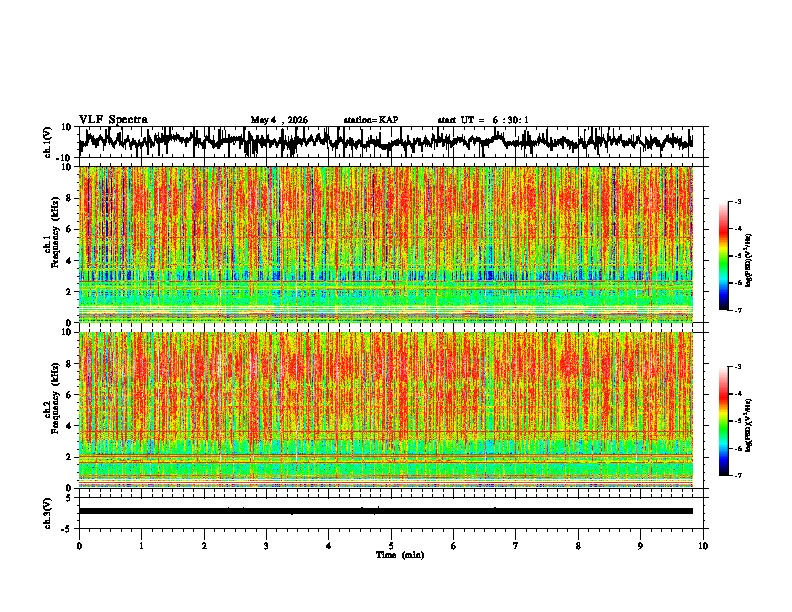Click the ch.1 spectrogram plot area

386,244
